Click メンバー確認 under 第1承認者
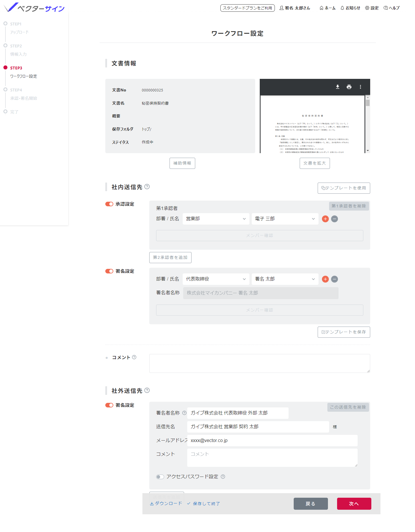Image resolution: width=415 pixels, height=532 pixels. click(x=260, y=235)
